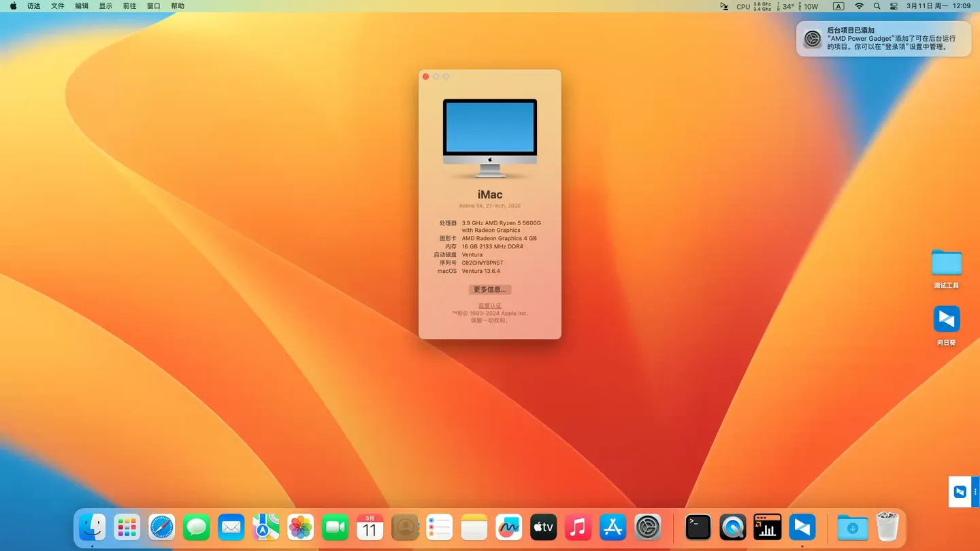Launch Terminal from the Dock
The height and width of the screenshot is (551, 980).
(x=698, y=527)
